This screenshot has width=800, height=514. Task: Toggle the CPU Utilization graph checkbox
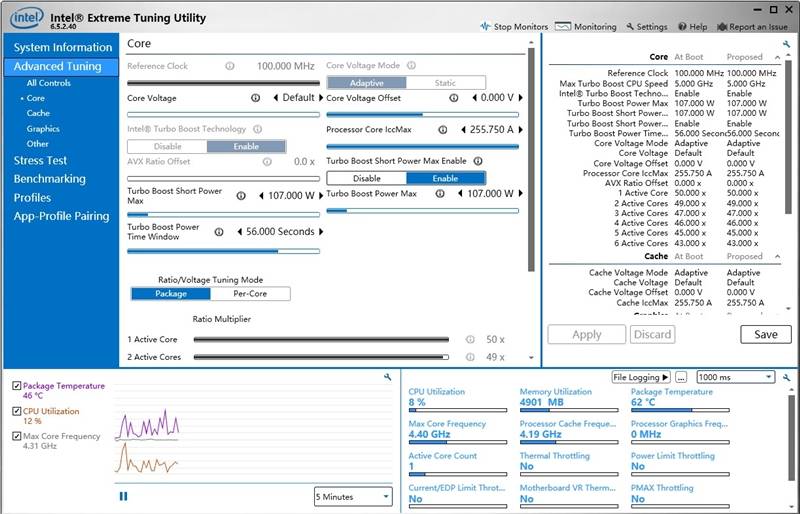17,411
